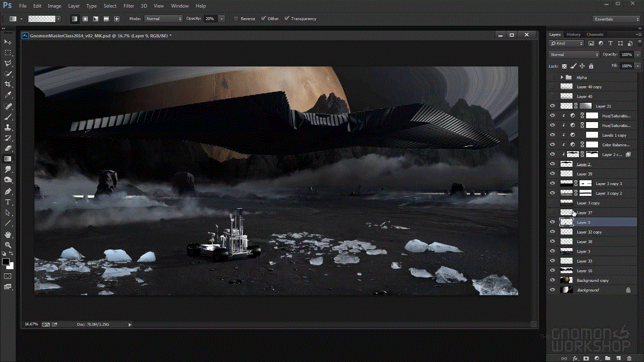The height and width of the screenshot is (362, 644).
Task: Select the Move tool
Action: point(8,42)
